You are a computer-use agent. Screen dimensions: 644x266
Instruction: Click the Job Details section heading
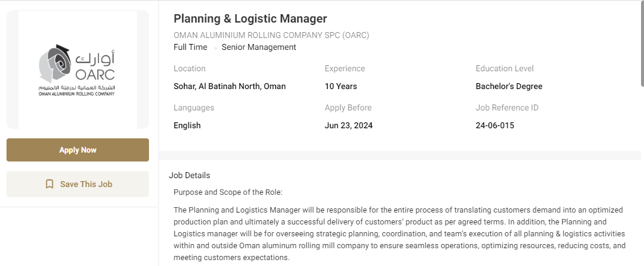click(x=189, y=176)
